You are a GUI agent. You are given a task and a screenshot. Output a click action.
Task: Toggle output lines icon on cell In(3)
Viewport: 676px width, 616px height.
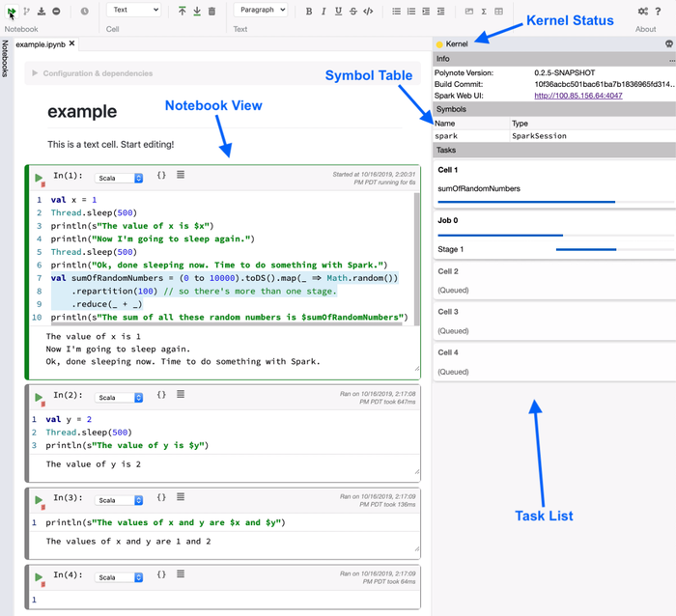[x=181, y=498]
